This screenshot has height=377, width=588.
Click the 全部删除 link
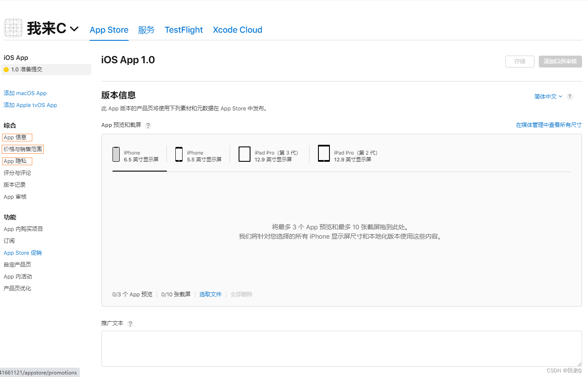point(242,294)
